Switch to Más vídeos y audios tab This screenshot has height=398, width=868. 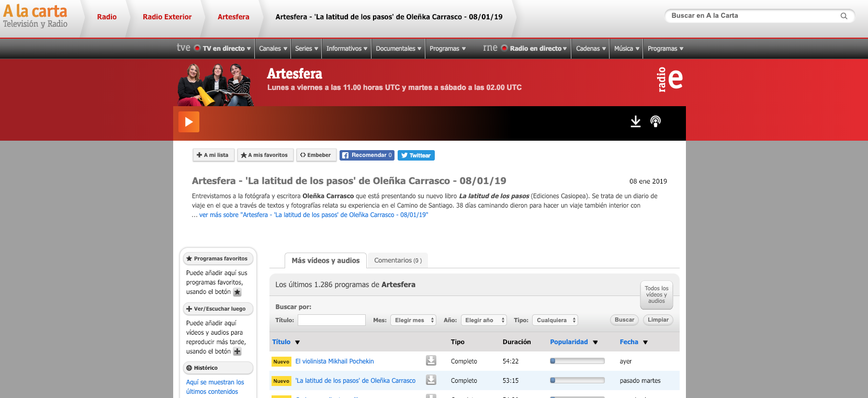tap(325, 260)
